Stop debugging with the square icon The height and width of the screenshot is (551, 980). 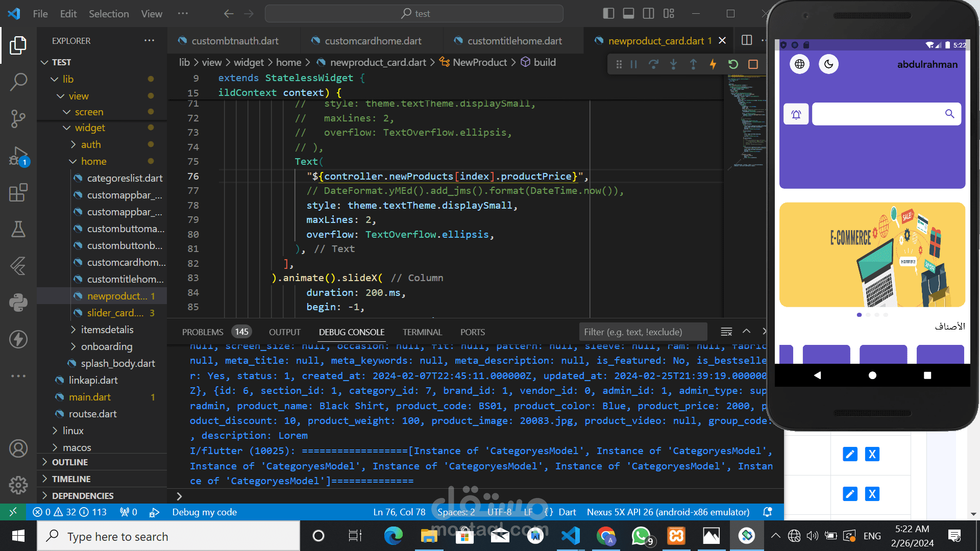(x=753, y=64)
